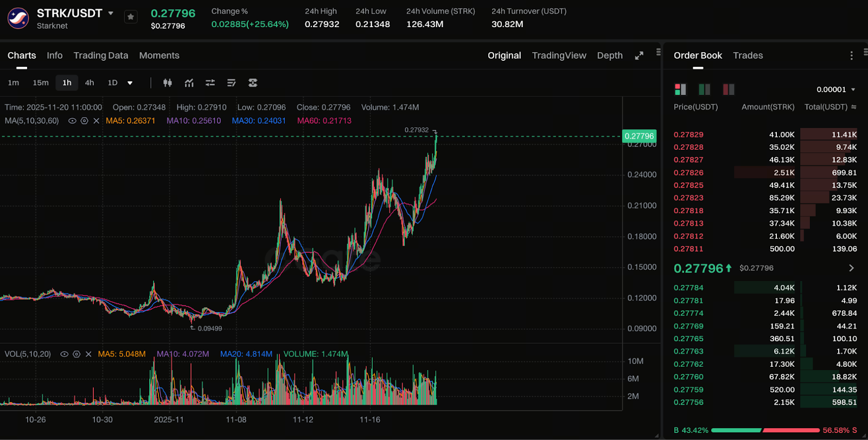Select ask price 0.27829
The width and height of the screenshot is (868, 440).
tap(688, 135)
